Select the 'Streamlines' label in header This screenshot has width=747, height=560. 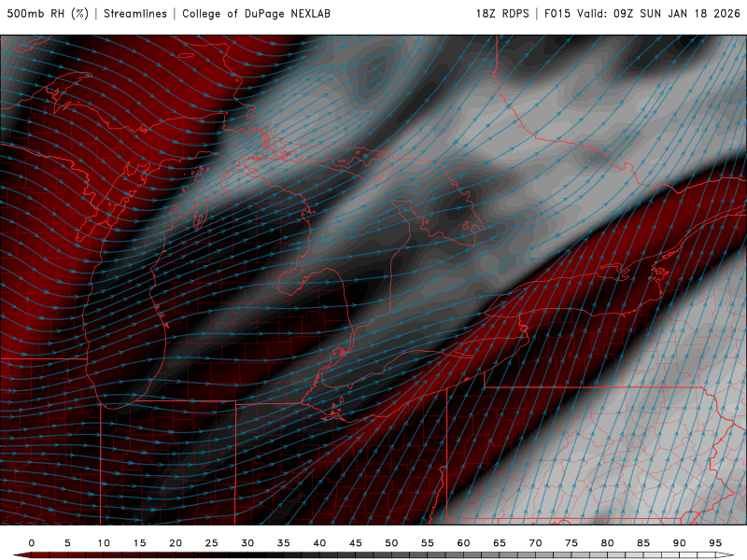pos(135,14)
